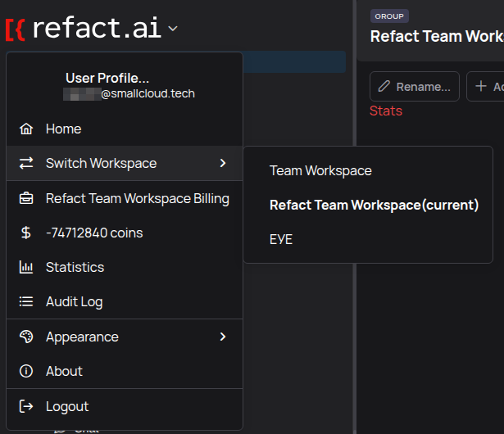Viewport: 504px width, 434px height.
Task: Select the Appearance menu label
Action: 82,337
